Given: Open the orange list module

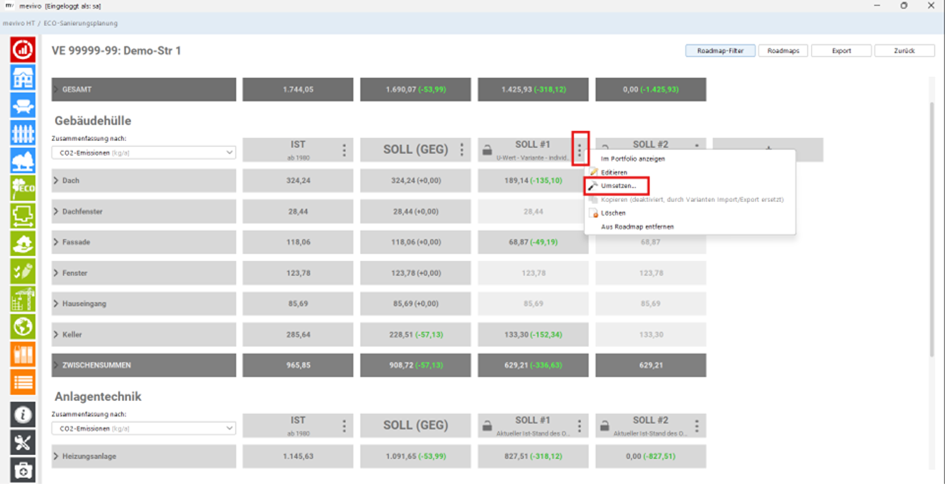Looking at the screenshot, I should tap(24, 382).
